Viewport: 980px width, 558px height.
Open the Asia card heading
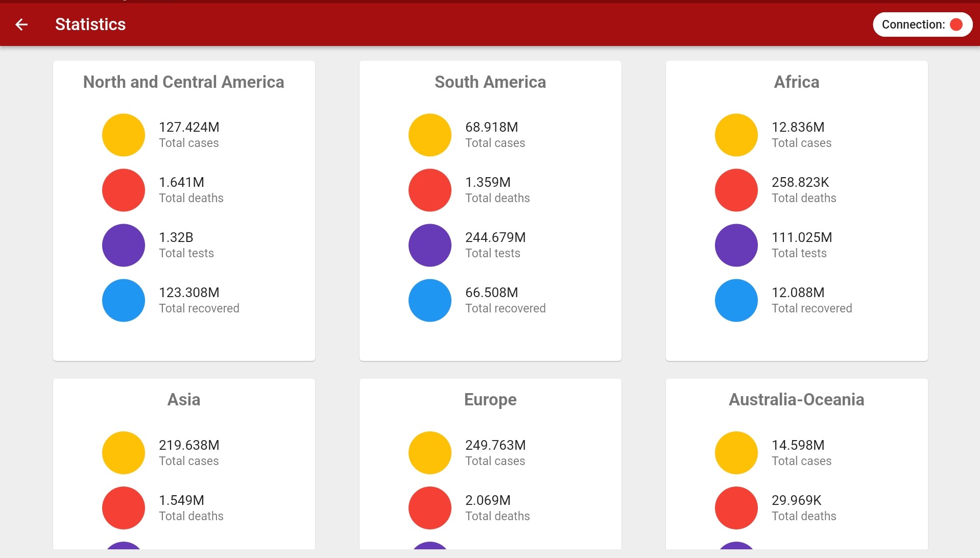(x=184, y=399)
